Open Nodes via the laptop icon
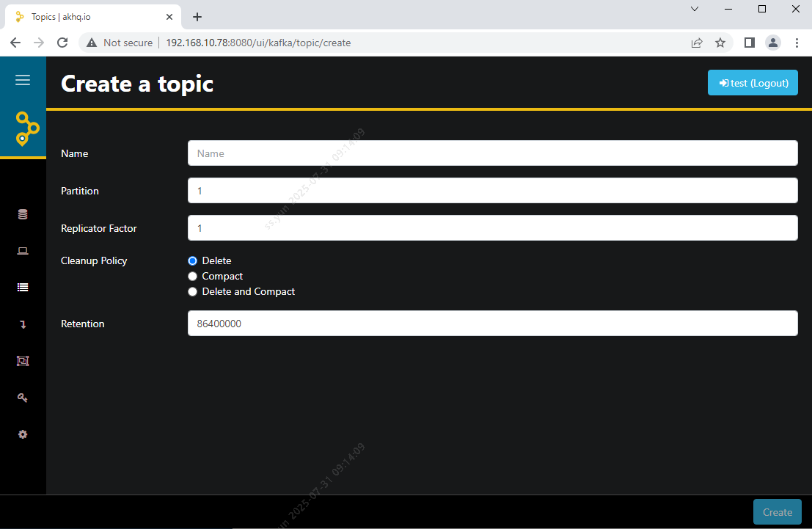Screen dimensions: 812x529 tap(23, 251)
